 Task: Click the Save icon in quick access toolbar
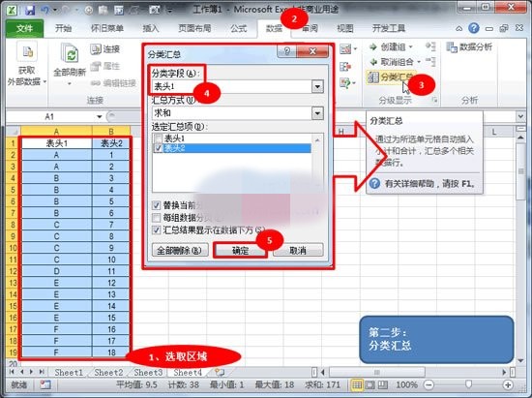[30, 10]
